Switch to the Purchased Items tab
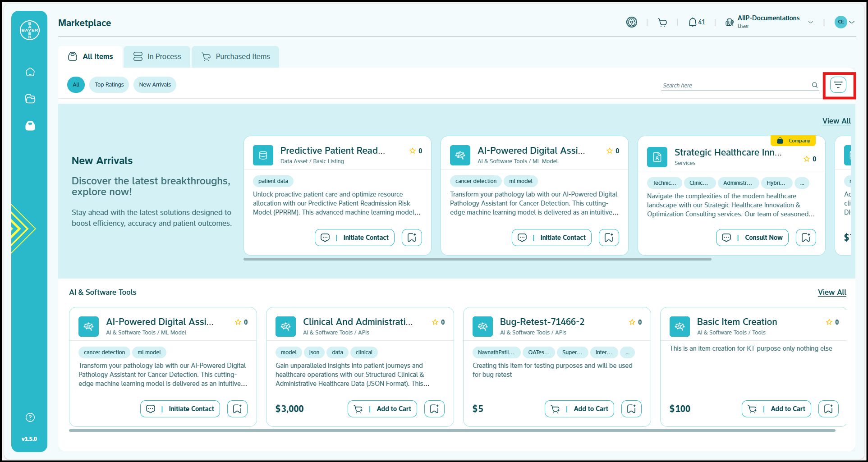 pyautogui.click(x=235, y=57)
